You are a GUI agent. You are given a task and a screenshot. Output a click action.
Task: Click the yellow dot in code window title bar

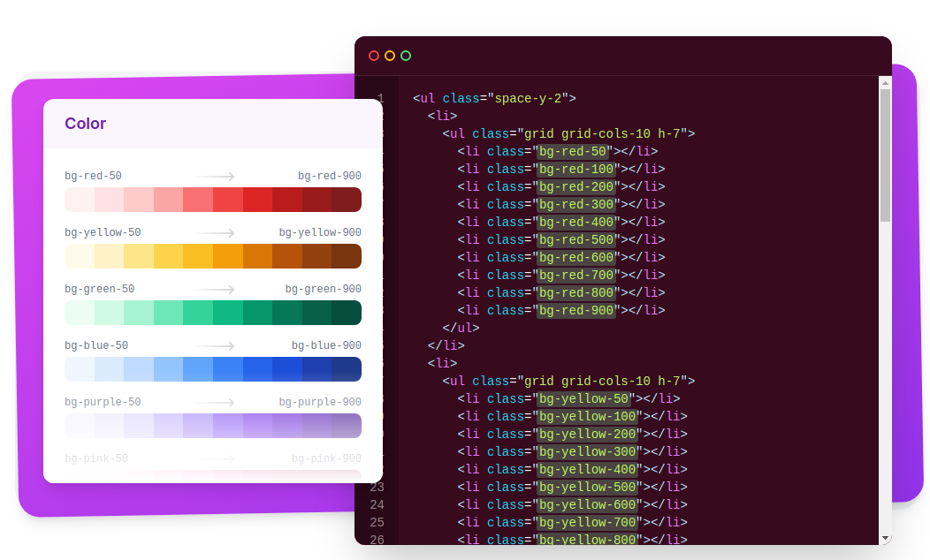[390, 56]
